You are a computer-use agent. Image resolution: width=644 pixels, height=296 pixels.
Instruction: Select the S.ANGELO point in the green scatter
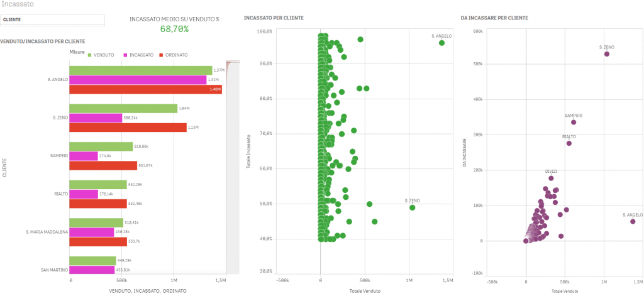pos(441,43)
